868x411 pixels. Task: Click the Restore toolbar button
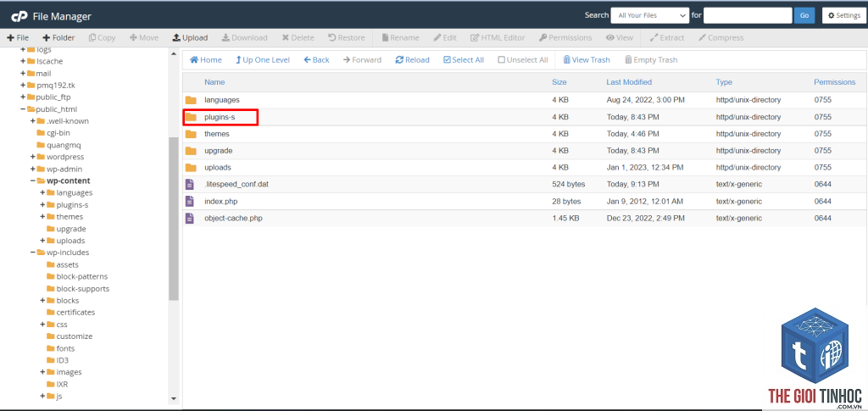click(347, 37)
